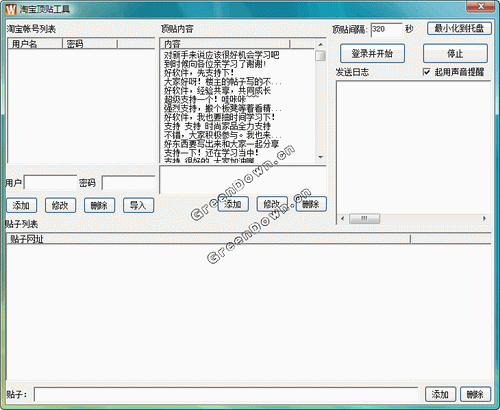Click the 用户名 column header
Image resolution: width=500 pixels, height=410 pixels.
pos(35,44)
